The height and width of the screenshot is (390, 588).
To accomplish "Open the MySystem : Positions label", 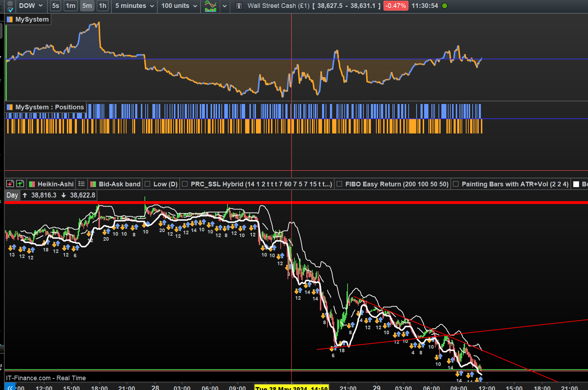I will 50,107.
